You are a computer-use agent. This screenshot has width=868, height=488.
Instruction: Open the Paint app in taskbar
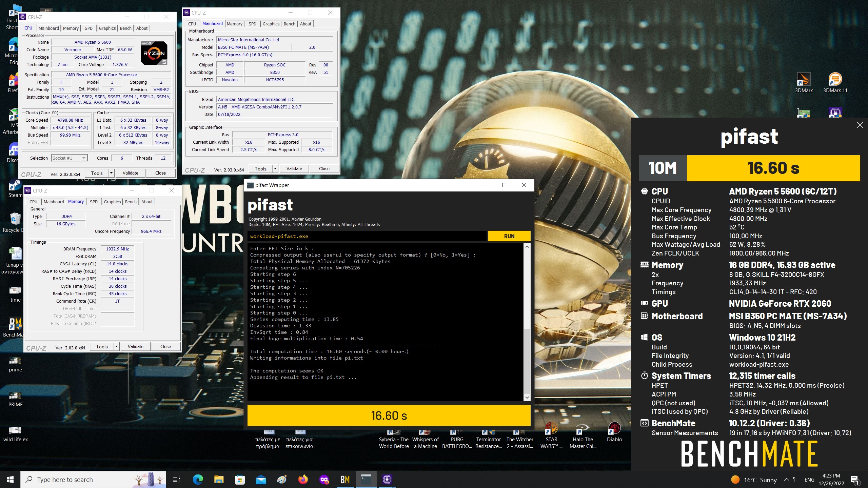click(282, 480)
